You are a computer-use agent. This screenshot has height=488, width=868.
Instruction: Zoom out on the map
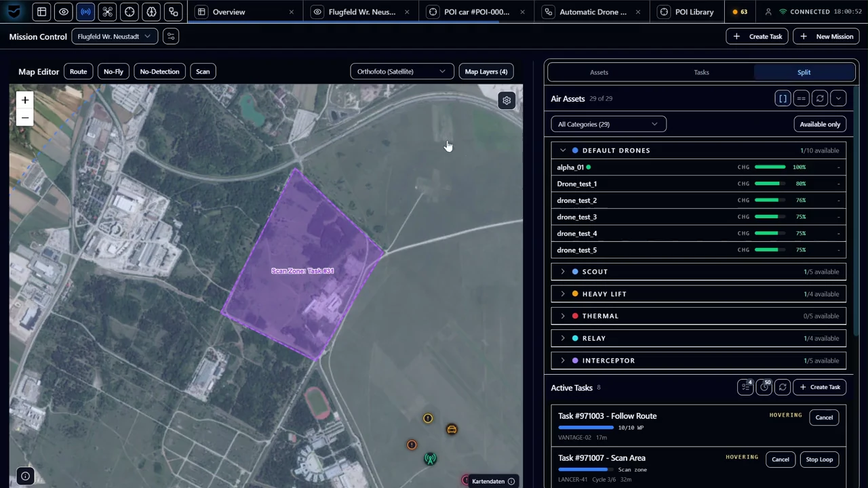pos(25,117)
